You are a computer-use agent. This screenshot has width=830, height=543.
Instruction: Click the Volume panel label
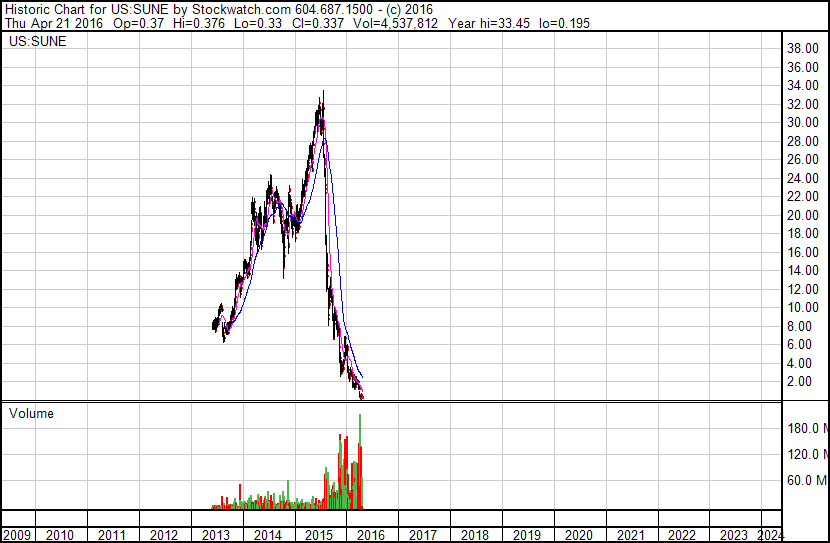pyautogui.click(x=31, y=413)
